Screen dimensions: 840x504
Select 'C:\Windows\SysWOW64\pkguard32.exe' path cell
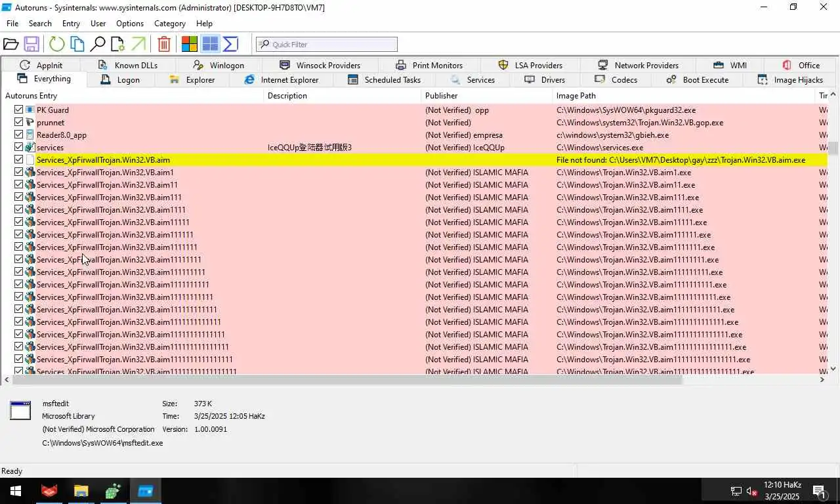click(x=626, y=110)
